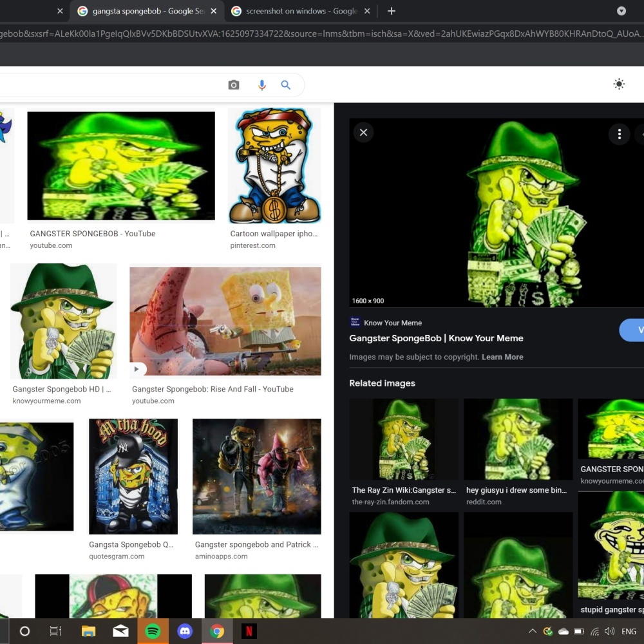Viewport: 644px width, 644px height.
Task: Open Gangster SpongeBob | Know Your Meme link
Action: click(436, 338)
